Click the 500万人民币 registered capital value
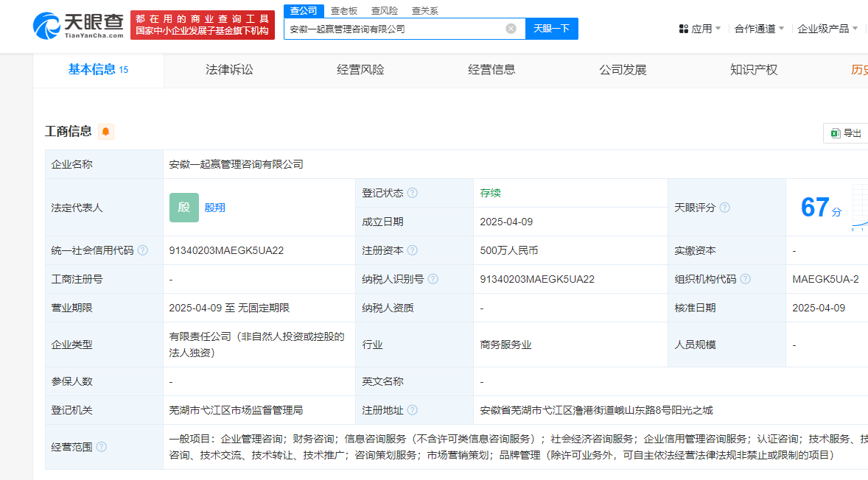The height and width of the screenshot is (480, 868). [x=508, y=250]
